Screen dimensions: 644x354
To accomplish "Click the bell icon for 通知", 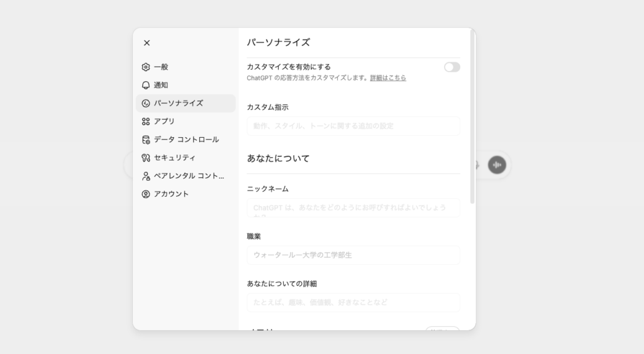I will [146, 86].
